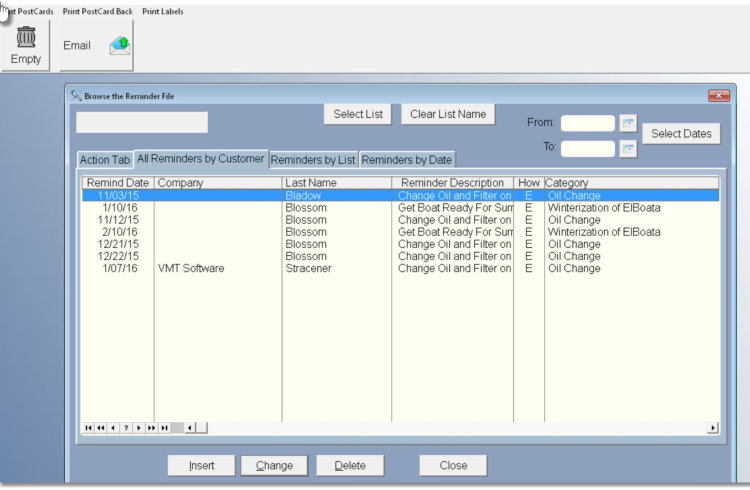This screenshot has height=490, width=750.
Task: Go to next record arrow
Action: 139,428
